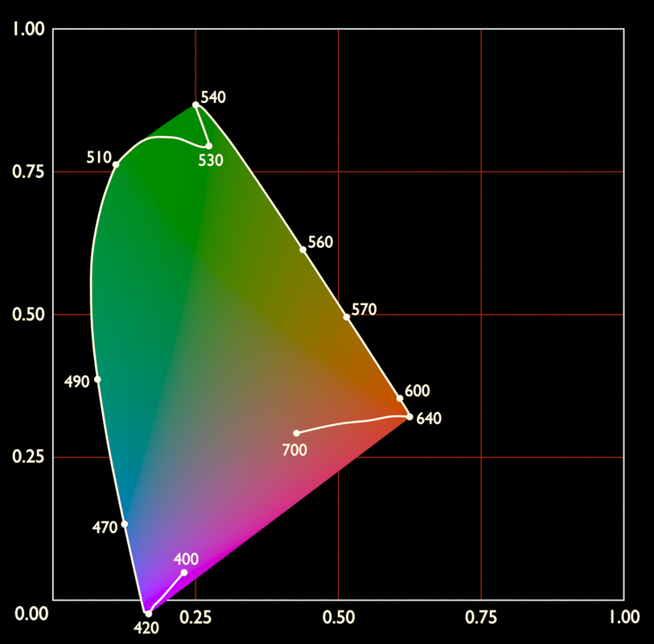This screenshot has height=644, width=654.
Task: Click the x-axis '0.75' tick label
Action: click(x=481, y=617)
